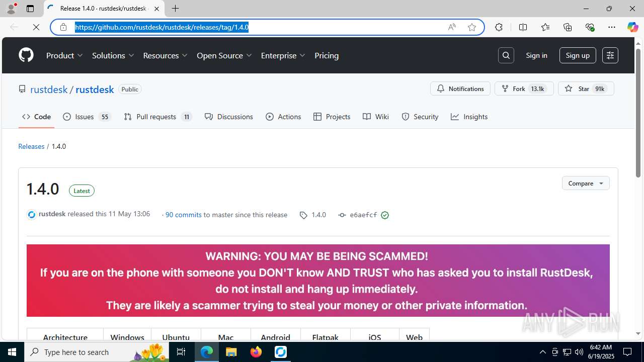
Task: Open the Windows Start menu
Action: [x=12, y=352]
